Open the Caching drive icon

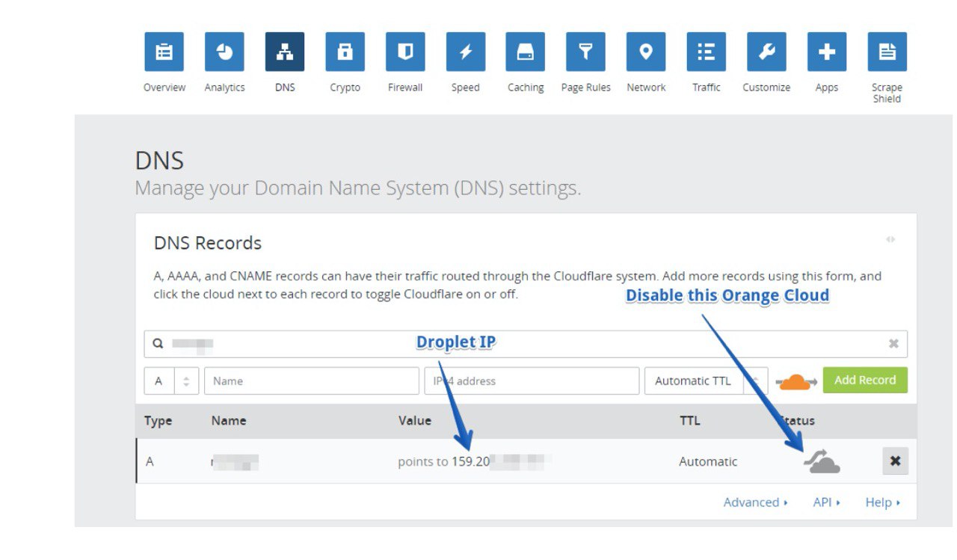526,52
